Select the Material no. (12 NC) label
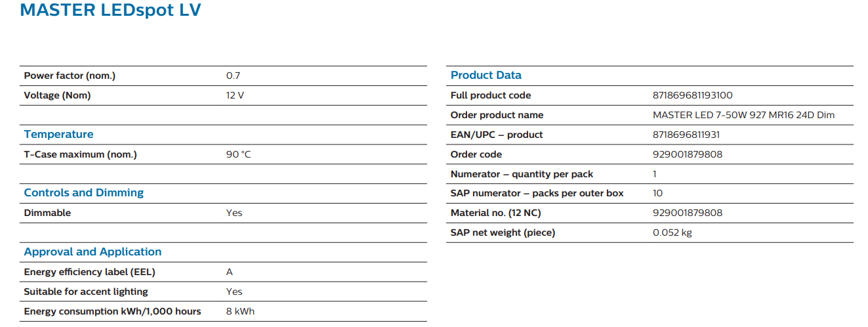The image size is (868, 327). pos(495,213)
